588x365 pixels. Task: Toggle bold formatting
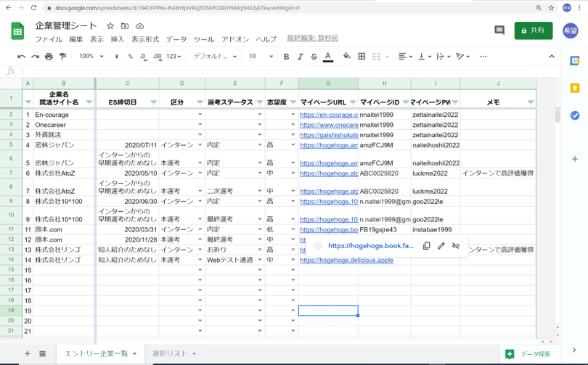[x=286, y=57]
